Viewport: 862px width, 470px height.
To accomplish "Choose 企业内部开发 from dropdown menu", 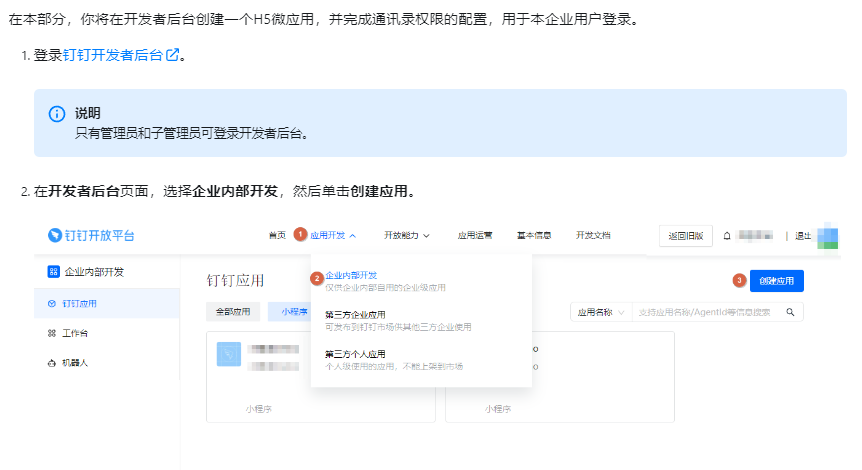I will click(385, 280).
